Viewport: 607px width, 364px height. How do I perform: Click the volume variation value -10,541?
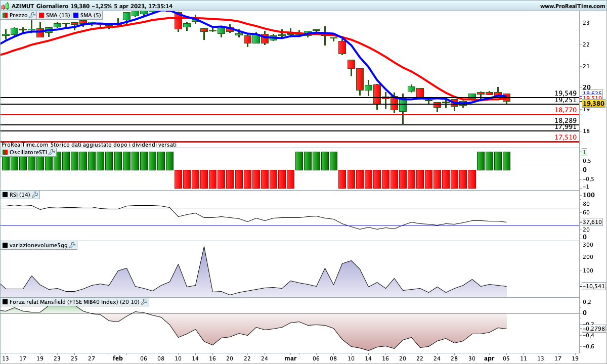pyautogui.click(x=593, y=286)
